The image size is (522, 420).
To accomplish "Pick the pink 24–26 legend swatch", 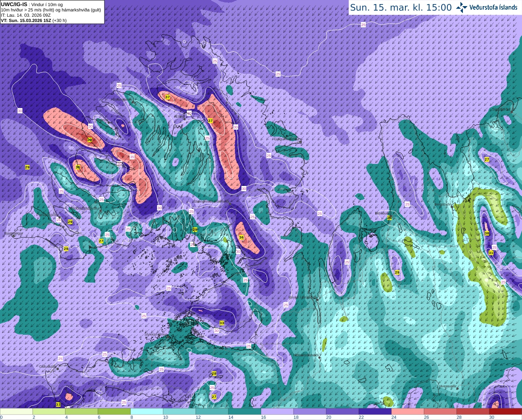I will [x=408, y=411].
